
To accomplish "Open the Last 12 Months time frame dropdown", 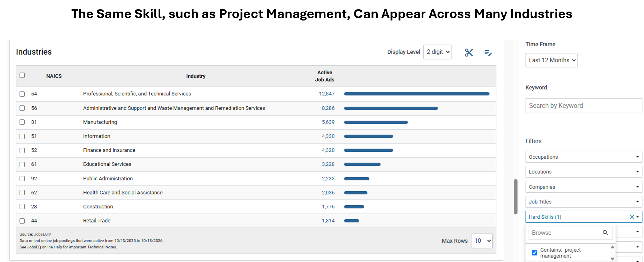I will 551,60.
